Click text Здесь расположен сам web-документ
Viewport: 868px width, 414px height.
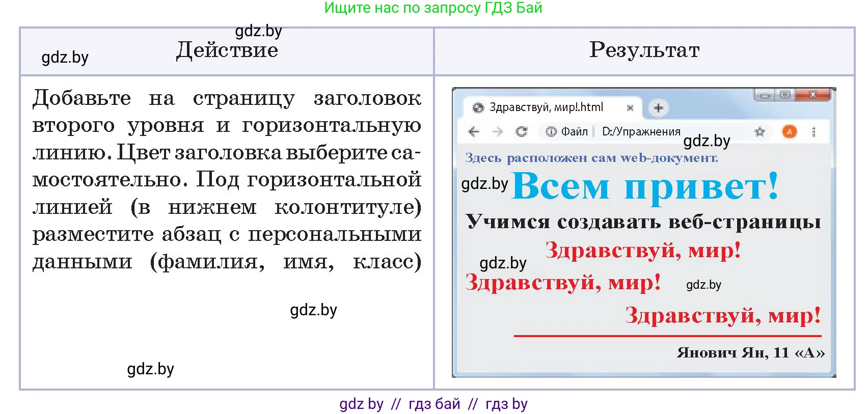click(x=591, y=158)
